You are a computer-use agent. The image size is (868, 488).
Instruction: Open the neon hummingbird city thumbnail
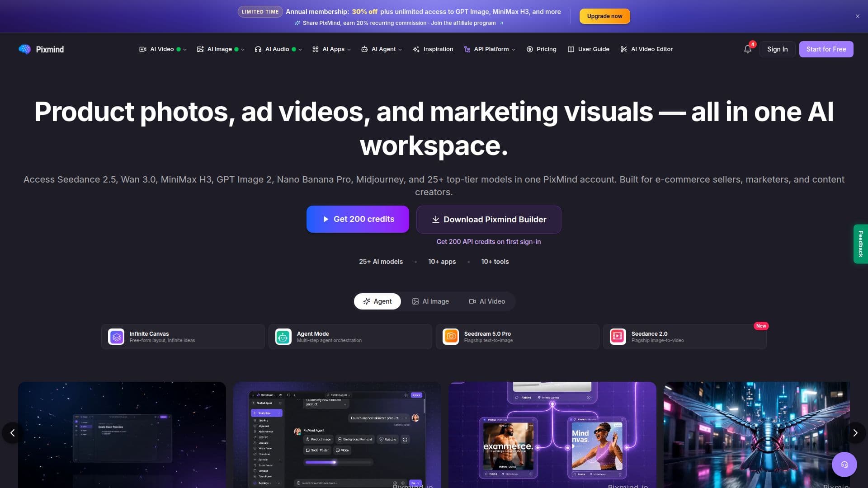[756, 435]
